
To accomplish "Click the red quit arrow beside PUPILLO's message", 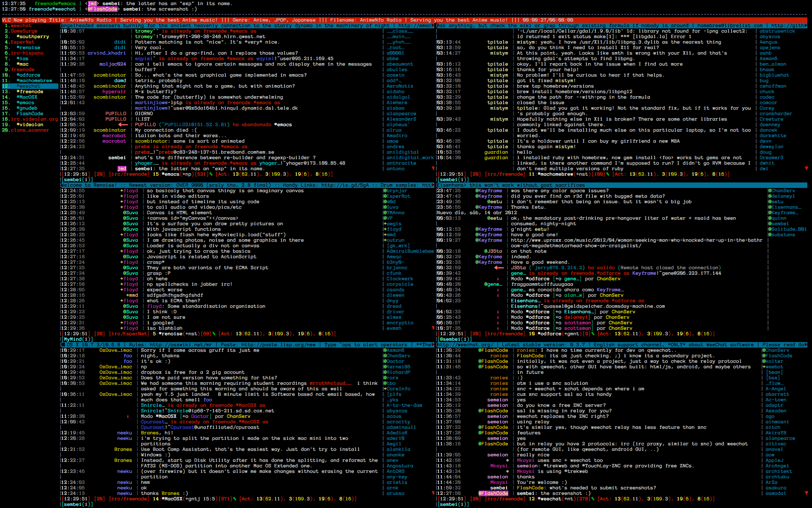I will point(123,125).
